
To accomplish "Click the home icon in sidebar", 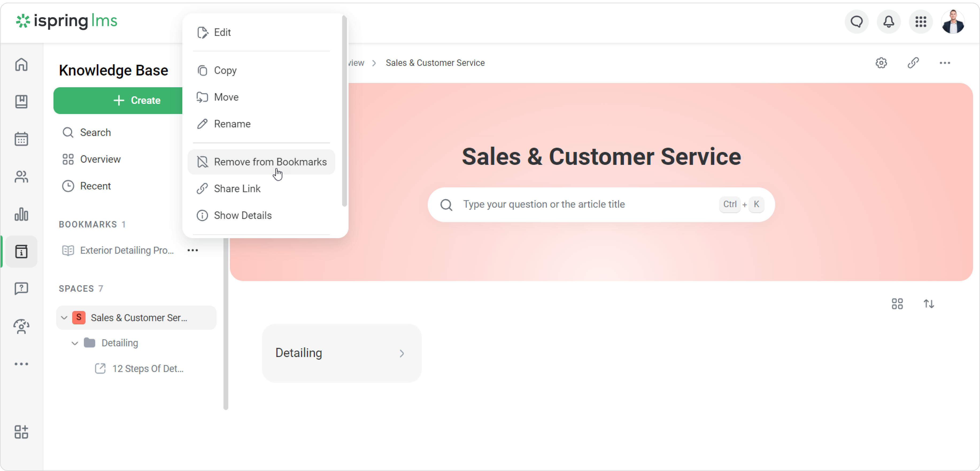I will (x=21, y=64).
